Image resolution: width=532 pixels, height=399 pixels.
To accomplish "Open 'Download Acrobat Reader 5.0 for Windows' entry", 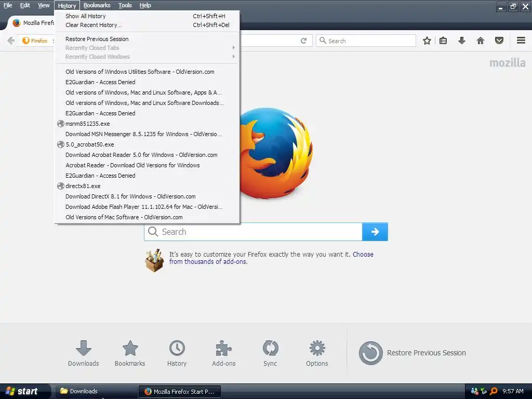I will (x=147, y=155).
